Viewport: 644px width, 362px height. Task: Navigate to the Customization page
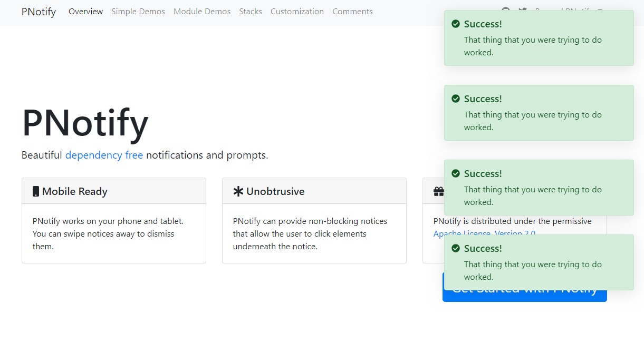(297, 12)
